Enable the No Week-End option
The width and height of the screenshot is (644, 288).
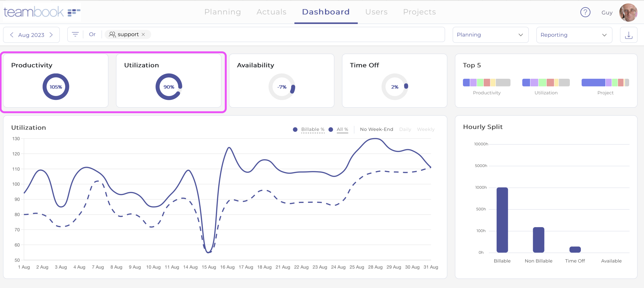(376, 129)
